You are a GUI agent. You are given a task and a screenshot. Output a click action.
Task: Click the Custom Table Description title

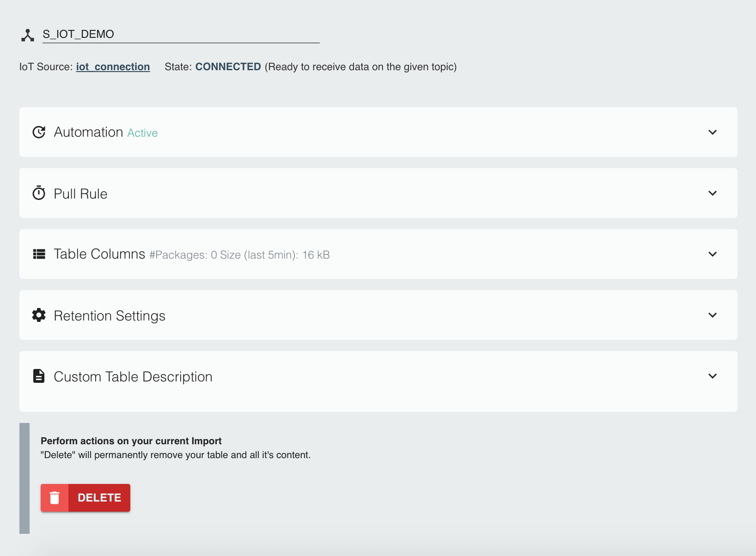(x=133, y=377)
